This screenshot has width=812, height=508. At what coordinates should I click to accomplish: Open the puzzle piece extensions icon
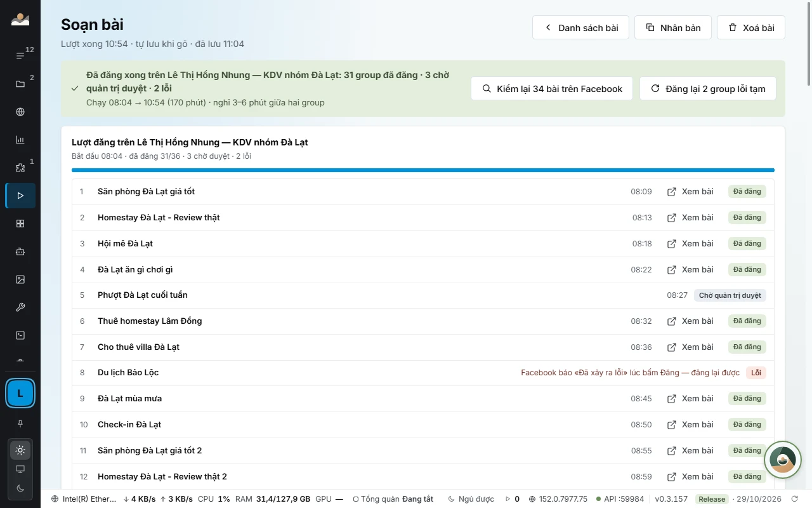20,168
